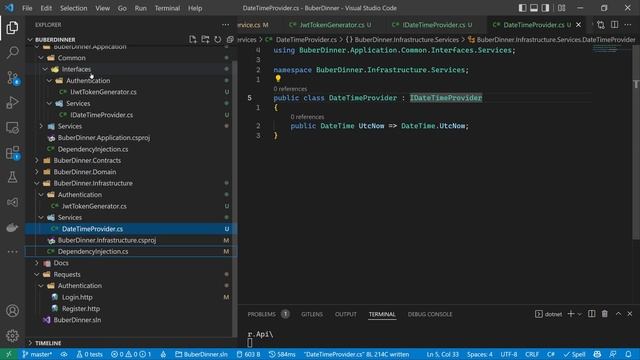This screenshot has width=640, height=360.
Task: Split the terminal panel
Action: (591, 313)
